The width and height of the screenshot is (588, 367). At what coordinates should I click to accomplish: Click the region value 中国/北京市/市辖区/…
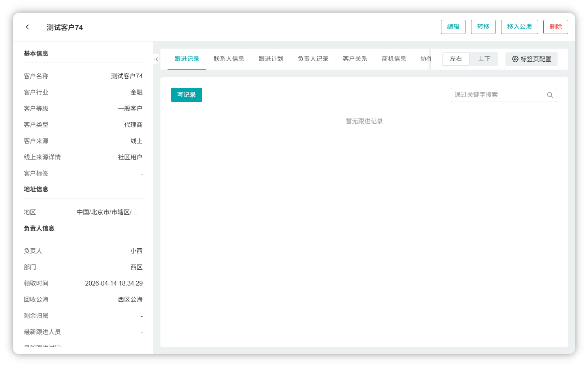[x=107, y=212]
